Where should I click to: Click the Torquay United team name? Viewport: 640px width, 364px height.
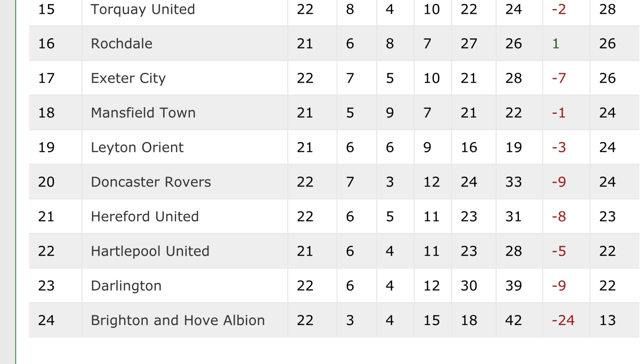pyautogui.click(x=142, y=9)
